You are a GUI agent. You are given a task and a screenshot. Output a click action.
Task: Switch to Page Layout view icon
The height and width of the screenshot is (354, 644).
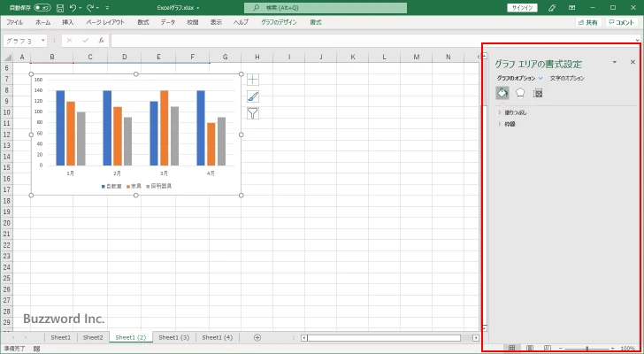[x=530, y=349]
